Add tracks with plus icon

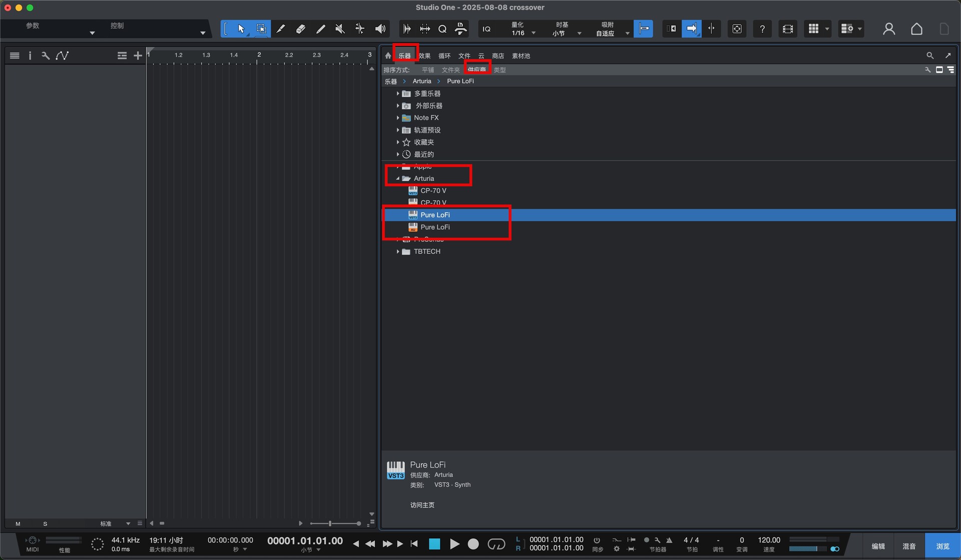[138, 56]
